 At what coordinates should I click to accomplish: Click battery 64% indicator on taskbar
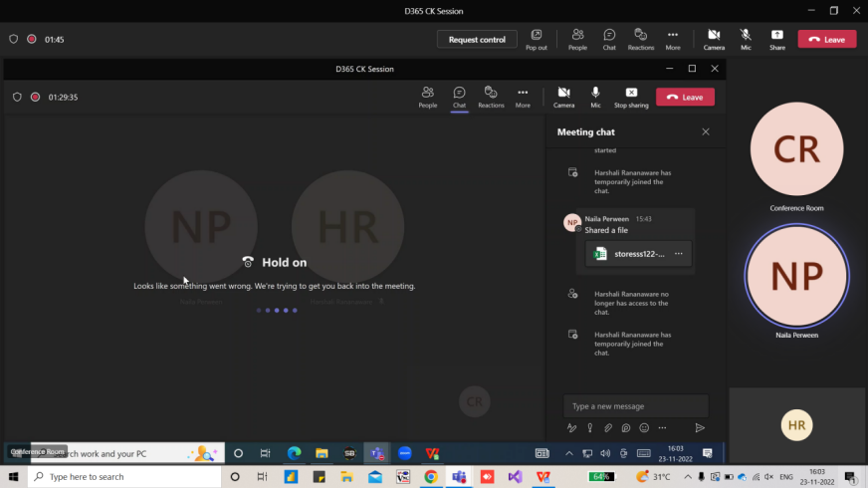tap(602, 477)
